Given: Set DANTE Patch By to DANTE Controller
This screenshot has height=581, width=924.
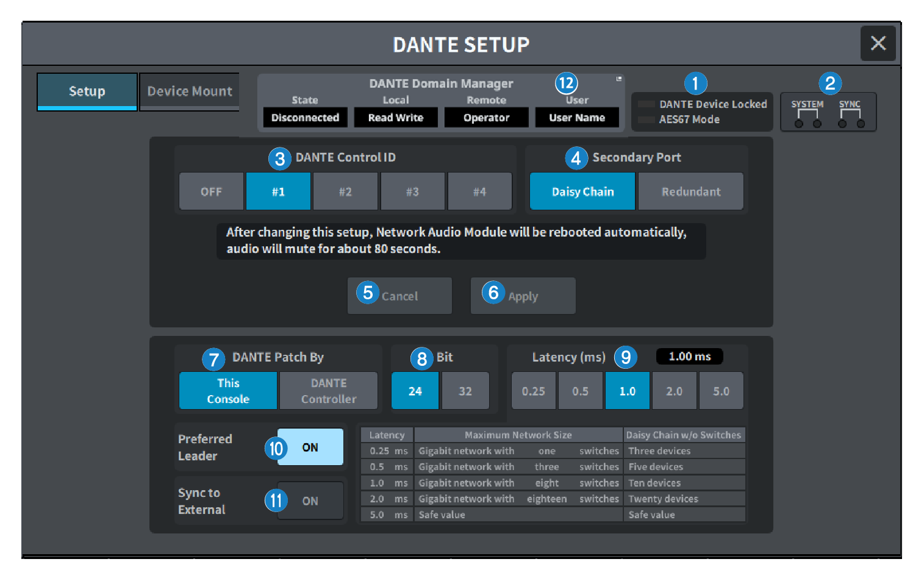Looking at the screenshot, I should pos(328,391).
